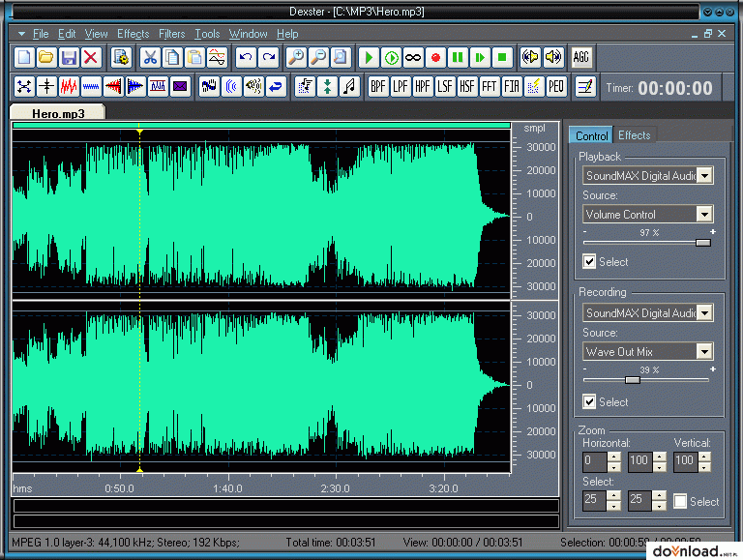743x560 pixels.
Task: Open a file with the folder icon
Action: (46, 58)
